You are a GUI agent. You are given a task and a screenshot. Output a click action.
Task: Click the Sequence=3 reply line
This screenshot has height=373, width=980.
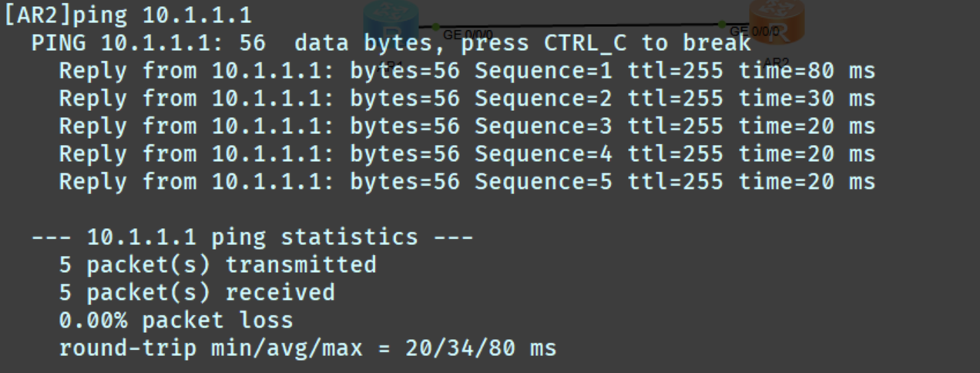pyautogui.click(x=466, y=126)
